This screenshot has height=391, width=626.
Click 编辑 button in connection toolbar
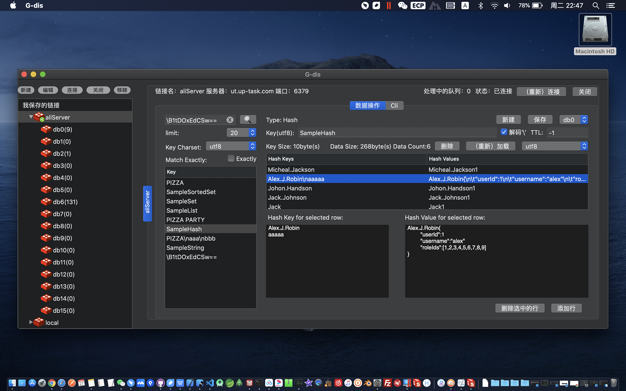tap(48, 90)
